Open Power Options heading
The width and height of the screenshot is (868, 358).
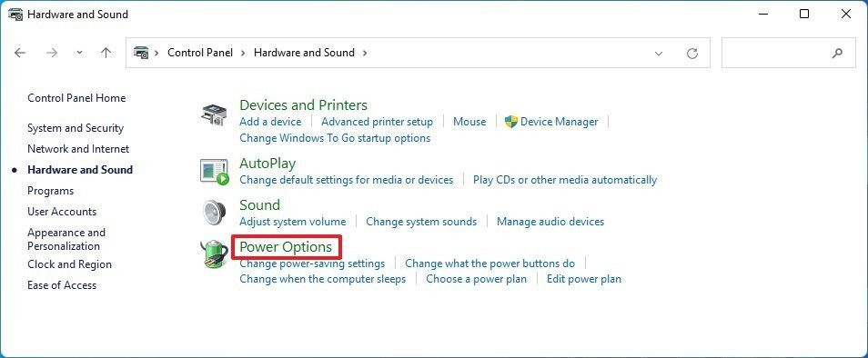[x=286, y=247]
